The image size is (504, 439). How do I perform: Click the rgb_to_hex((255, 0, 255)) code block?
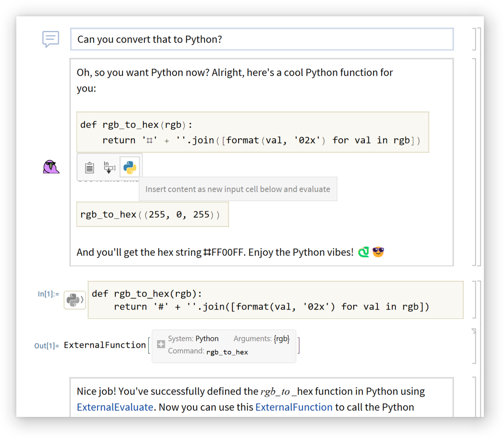(x=152, y=214)
